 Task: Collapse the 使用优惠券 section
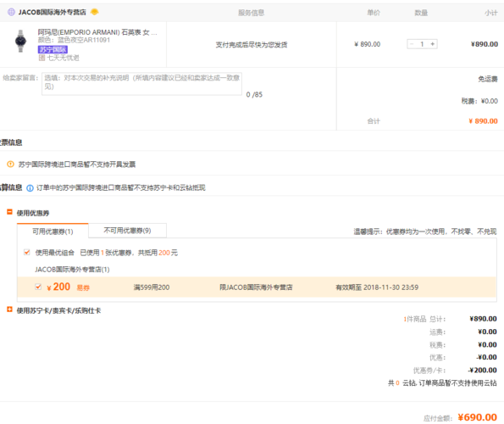(x=9, y=212)
